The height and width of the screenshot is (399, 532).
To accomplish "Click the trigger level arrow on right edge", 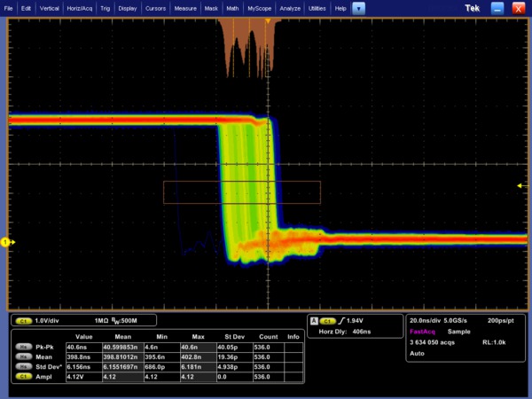I will pos(520,185).
